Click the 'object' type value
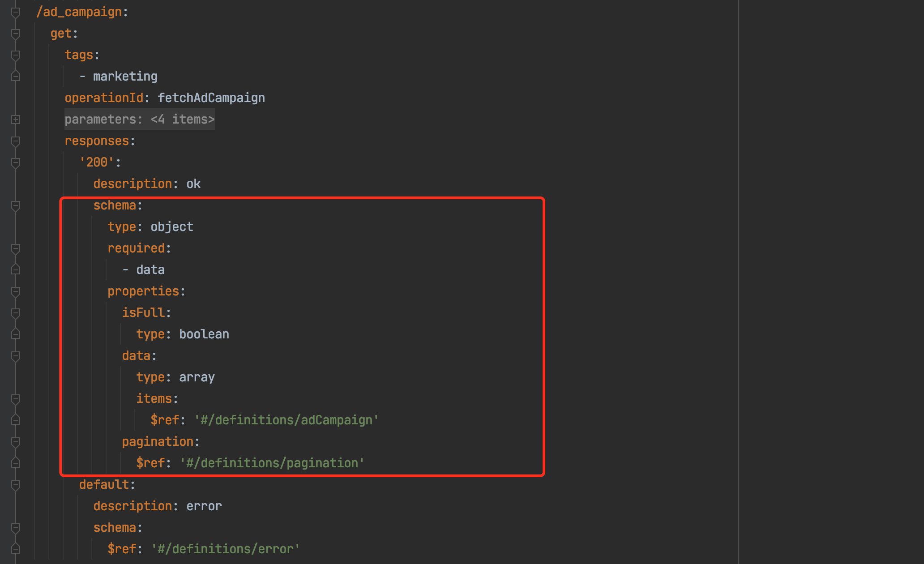 (172, 227)
